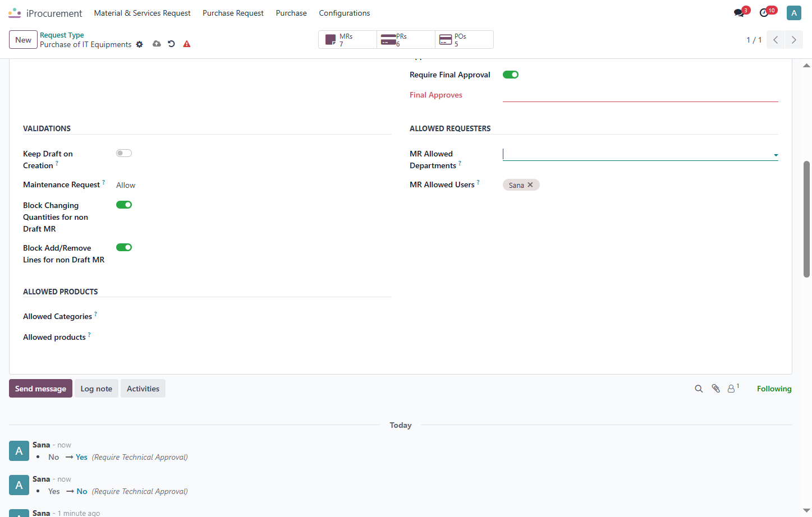Enable Keep Draft on Creation switch

[124, 153]
